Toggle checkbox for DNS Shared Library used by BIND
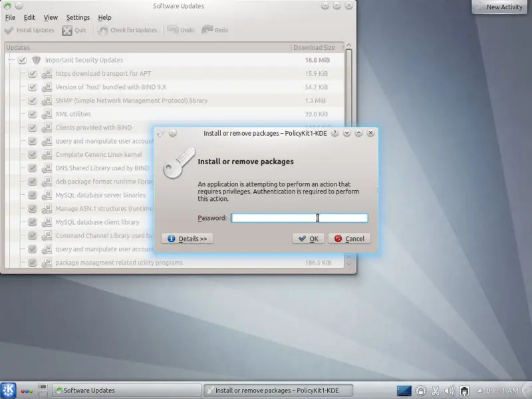 click(x=32, y=168)
